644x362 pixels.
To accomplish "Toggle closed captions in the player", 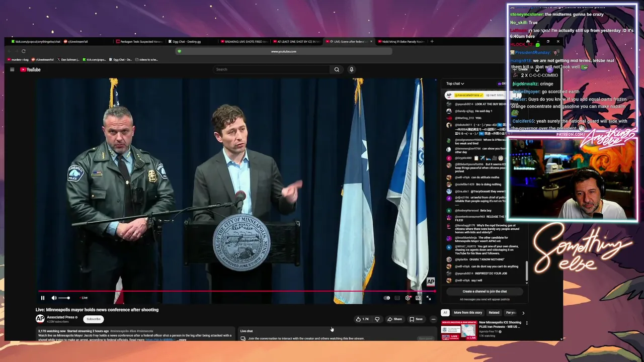I will [x=397, y=298].
